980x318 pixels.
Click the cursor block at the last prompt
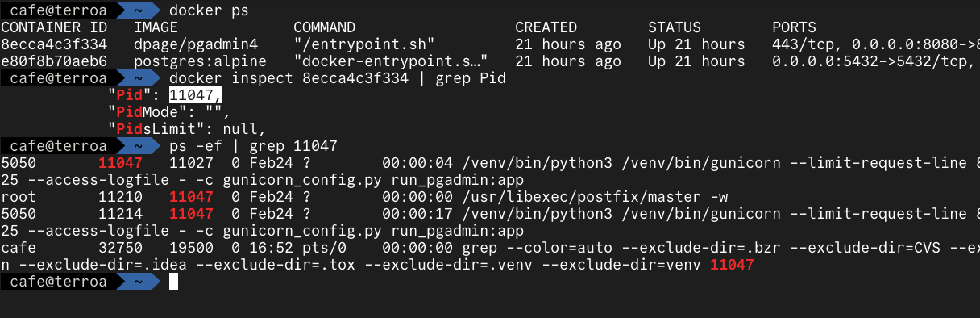point(174,282)
